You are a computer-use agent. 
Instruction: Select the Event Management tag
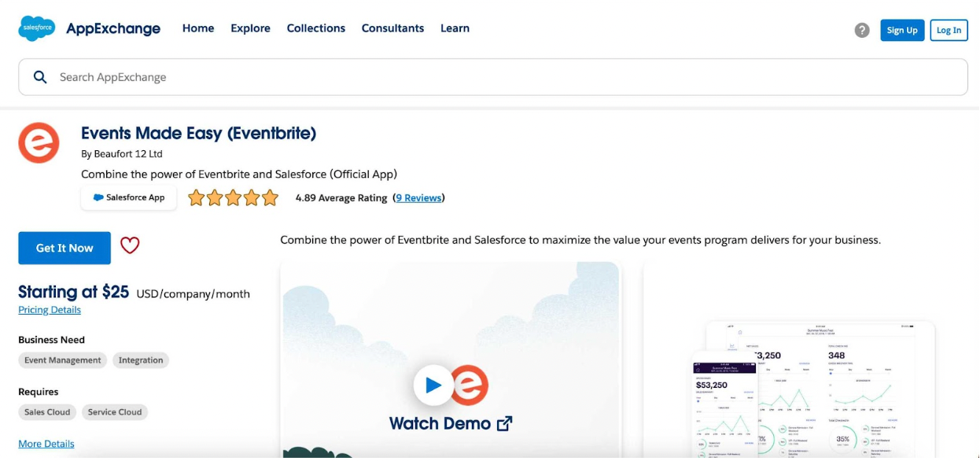[x=63, y=360]
